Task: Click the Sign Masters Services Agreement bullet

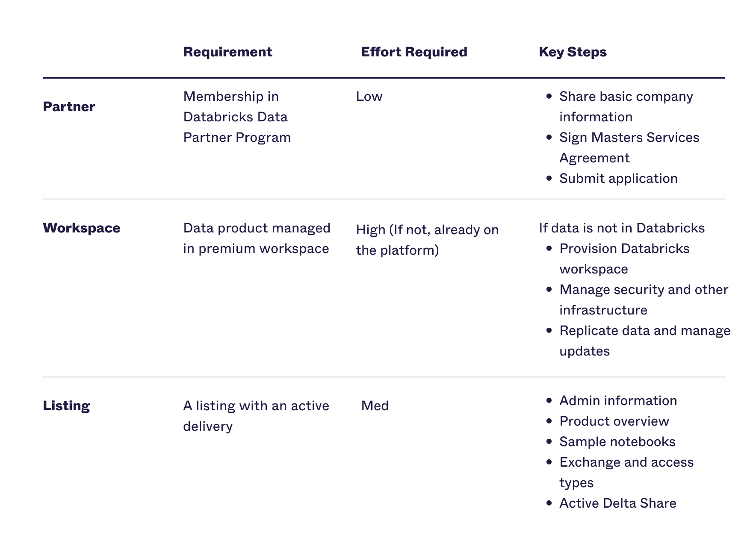Action: click(629, 148)
